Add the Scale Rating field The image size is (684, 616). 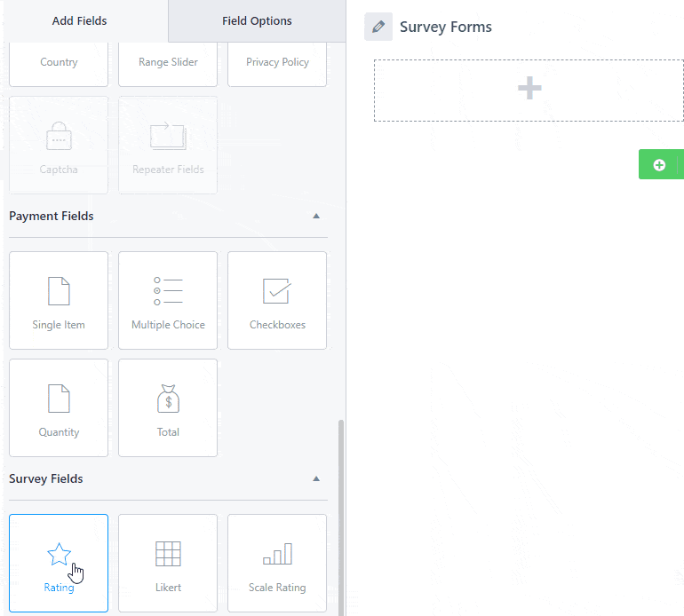pos(277,564)
